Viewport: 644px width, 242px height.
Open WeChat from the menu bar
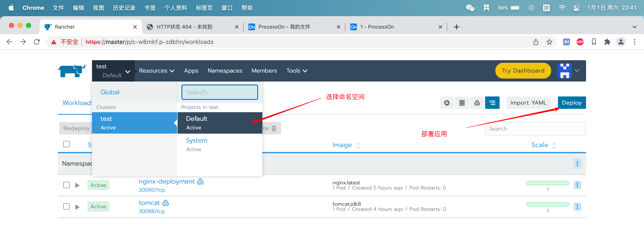tap(470, 8)
